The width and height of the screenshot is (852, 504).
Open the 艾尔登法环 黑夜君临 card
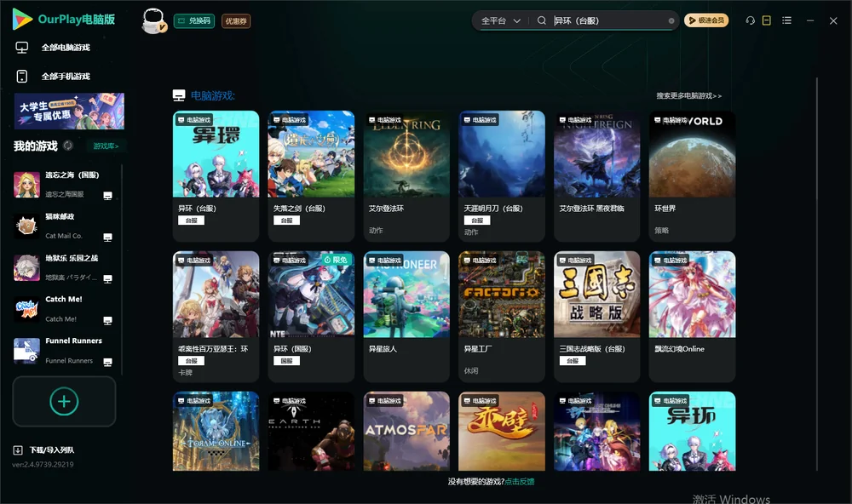[597, 176]
